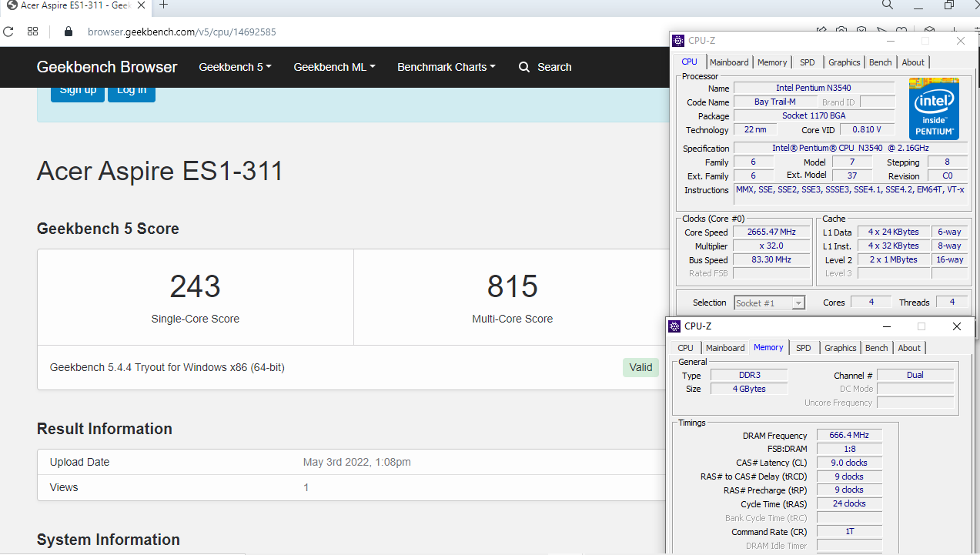Switch to Mainboard tab in upper CPU-Z

tap(729, 62)
